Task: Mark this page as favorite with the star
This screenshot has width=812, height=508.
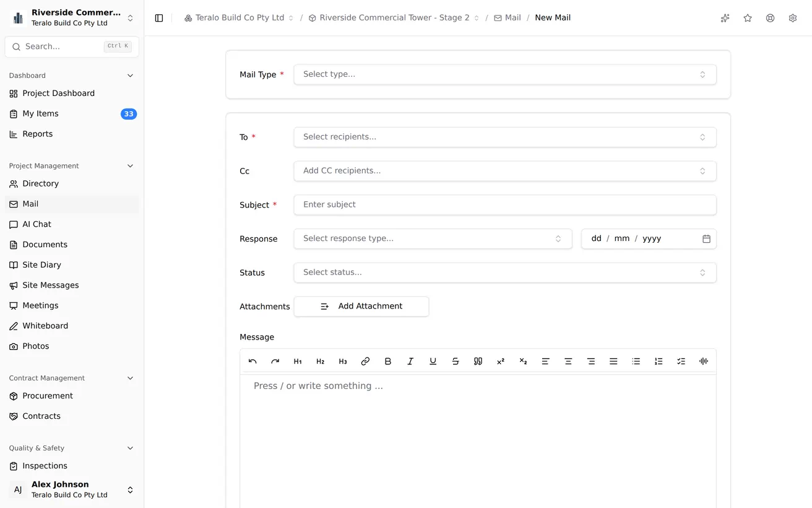Action: (748, 18)
